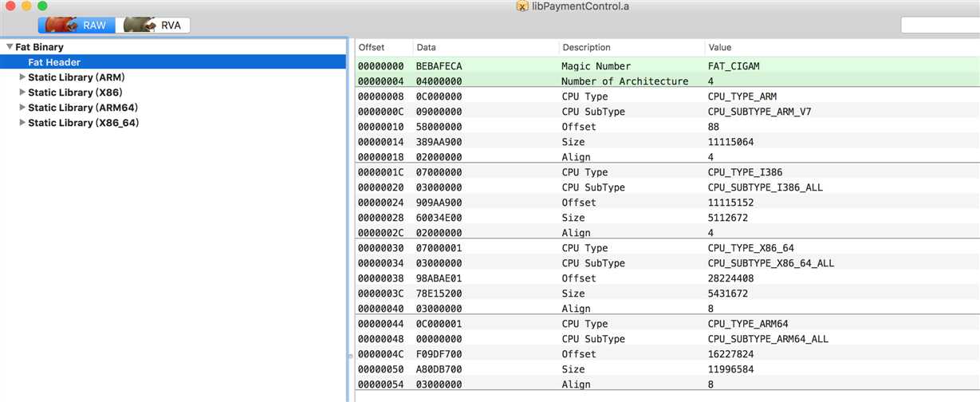Click the green zoom window button
Screen dimensions: 980x402
[x=42, y=6]
